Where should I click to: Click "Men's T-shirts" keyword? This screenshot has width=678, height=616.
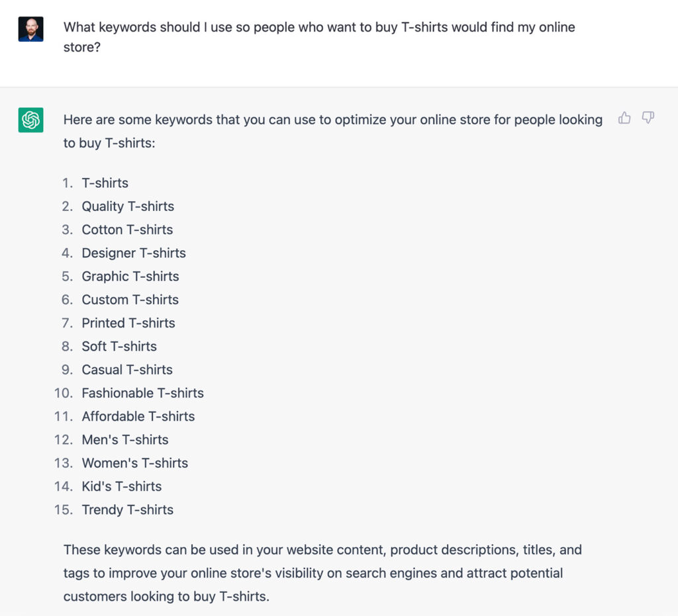tap(125, 439)
